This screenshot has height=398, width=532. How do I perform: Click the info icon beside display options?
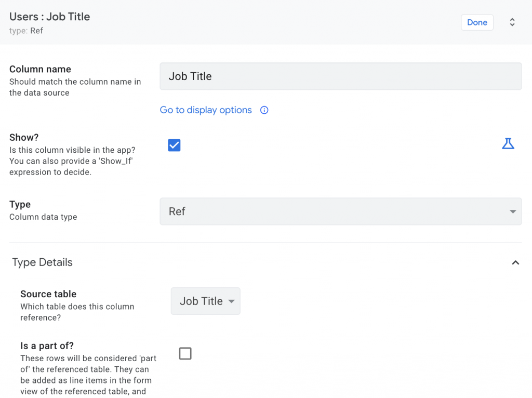click(x=264, y=110)
